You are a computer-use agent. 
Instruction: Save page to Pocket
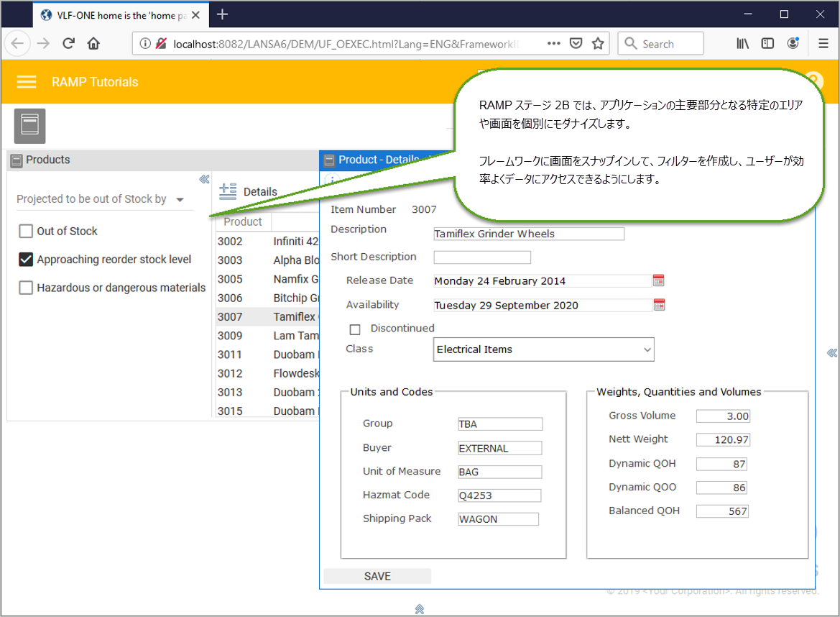[576, 43]
